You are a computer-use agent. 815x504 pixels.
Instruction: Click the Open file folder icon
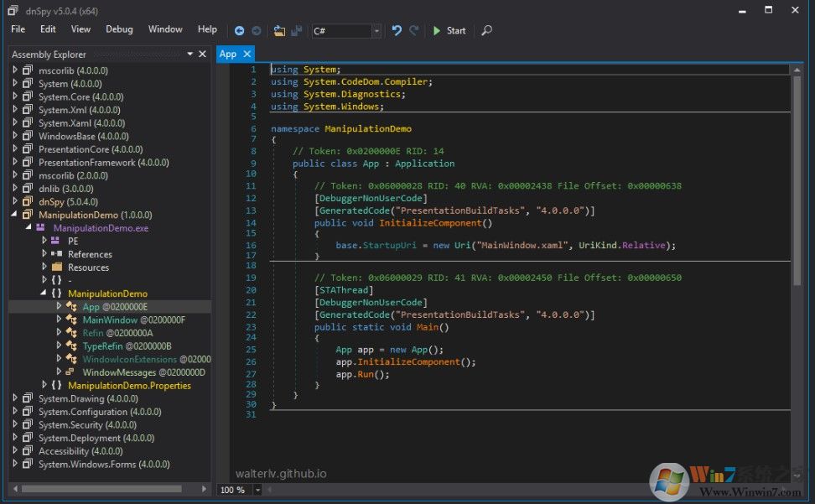279,30
